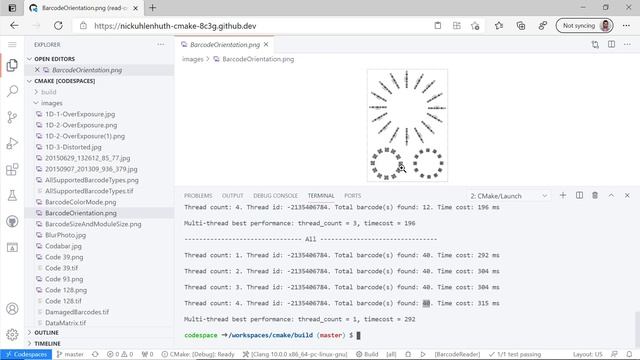The image size is (640, 360).
Task: Open BlurPhoto.jpg file
Action: click(x=65, y=235)
